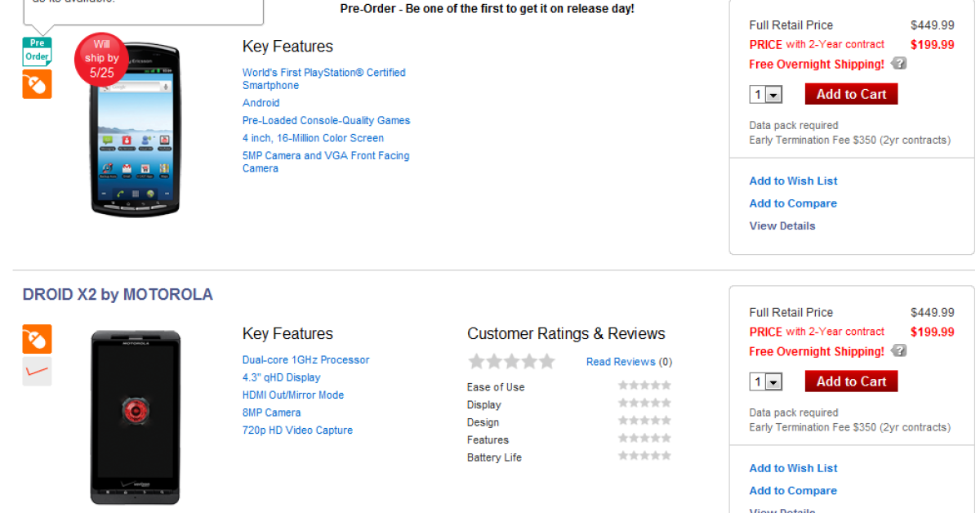Click the red 'Will ship by 5/25' badge
Viewport: 980px width, 513px height.
(102, 59)
